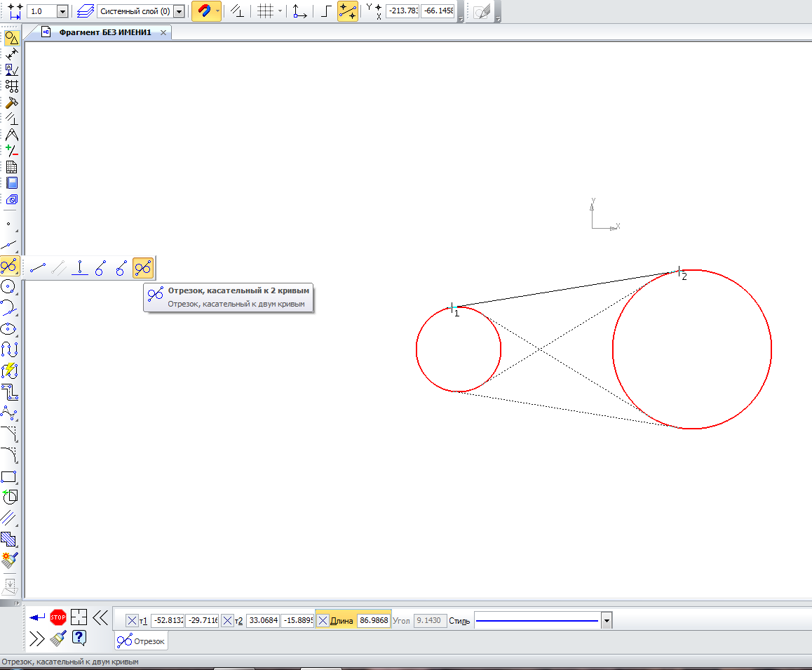Click the т2 X coordinate field
The height and width of the screenshot is (670, 812).
(263, 620)
